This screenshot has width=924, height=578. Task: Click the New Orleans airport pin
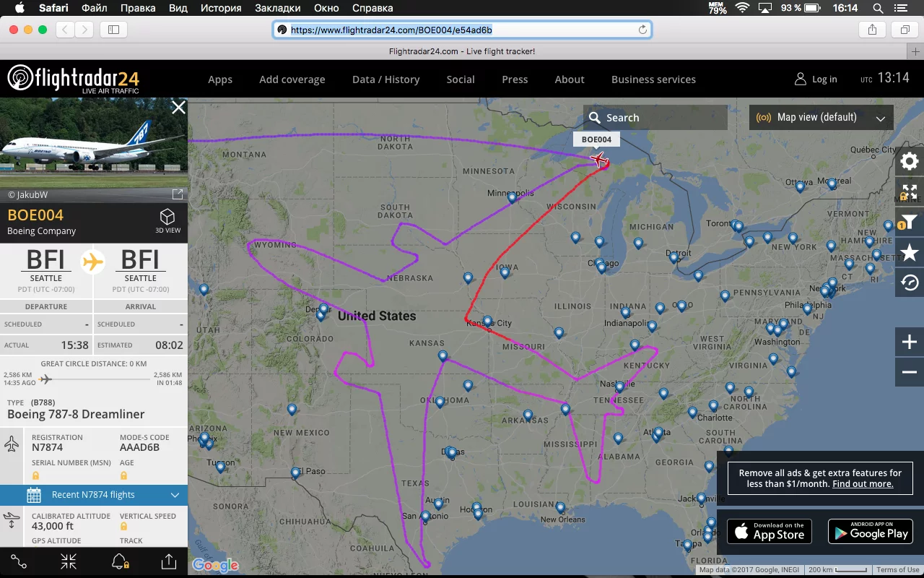[x=560, y=507]
